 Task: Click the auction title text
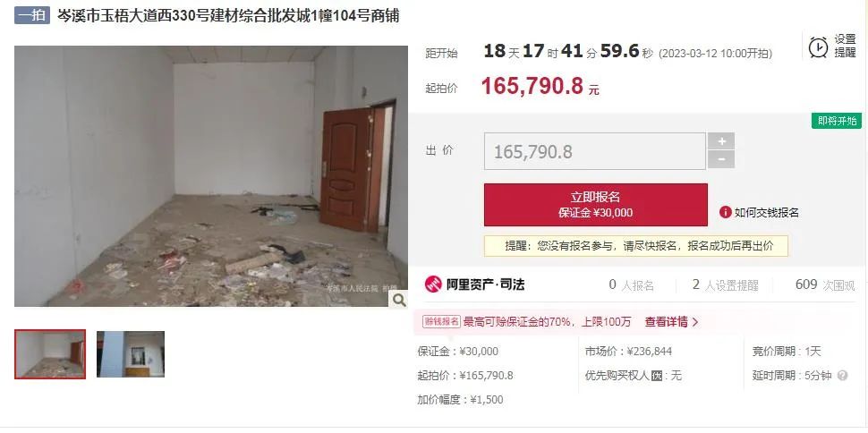(228, 15)
